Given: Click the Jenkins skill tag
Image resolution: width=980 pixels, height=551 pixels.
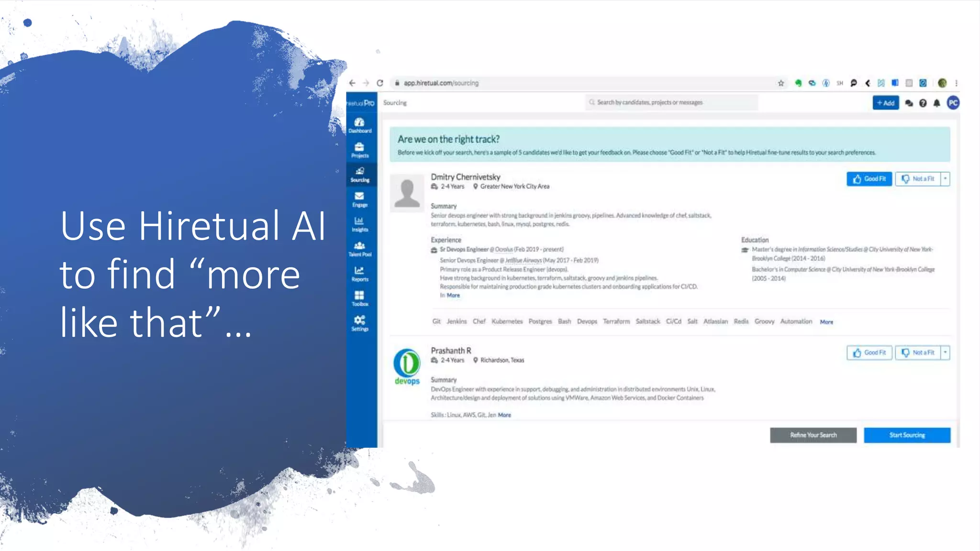Looking at the screenshot, I should (457, 321).
